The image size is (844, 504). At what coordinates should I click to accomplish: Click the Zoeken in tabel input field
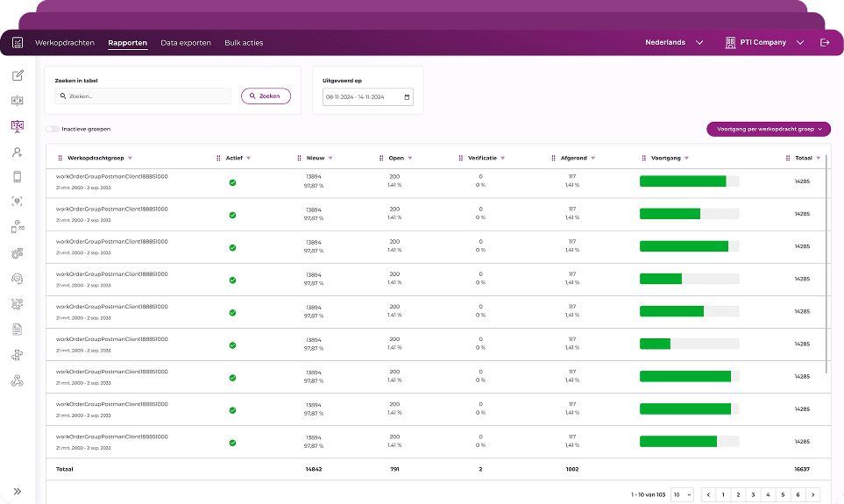click(143, 96)
